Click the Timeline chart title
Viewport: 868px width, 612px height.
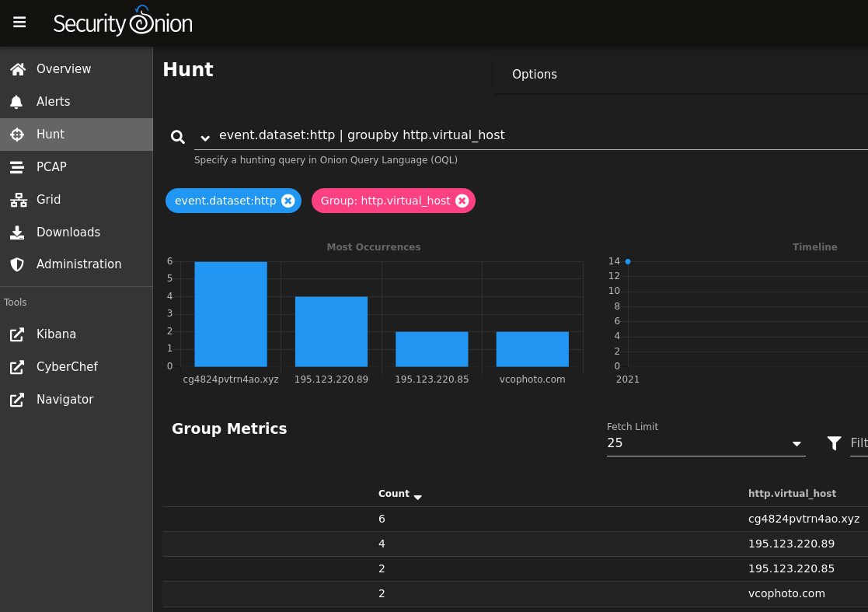point(815,247)
